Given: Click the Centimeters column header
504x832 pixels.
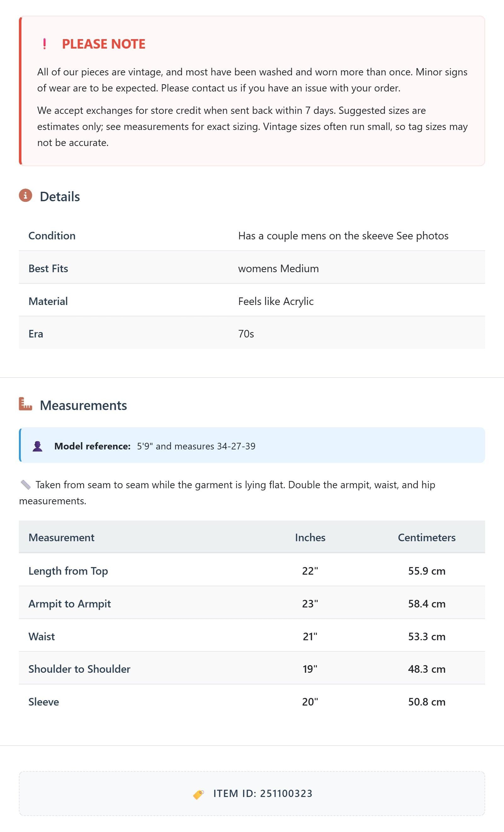Looking at the screenshot, I should click(427, 537).
